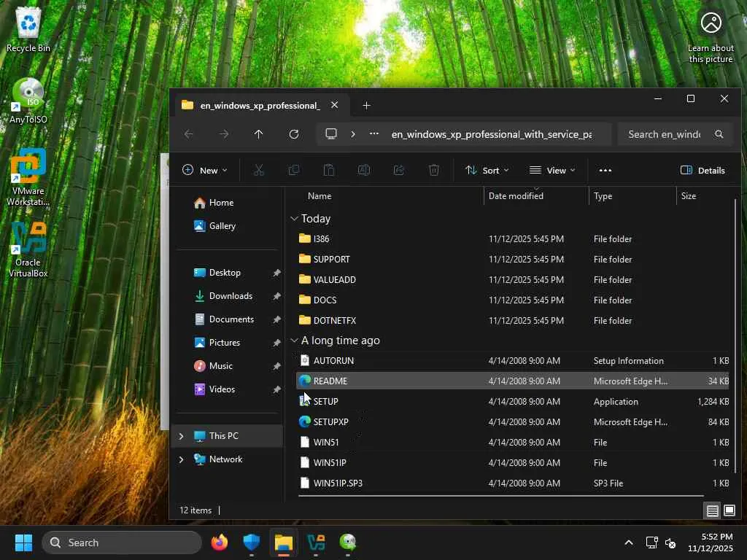
Task: Open Downloads in navigation pane
Action: pyautogui.click(x=223, y=296)
